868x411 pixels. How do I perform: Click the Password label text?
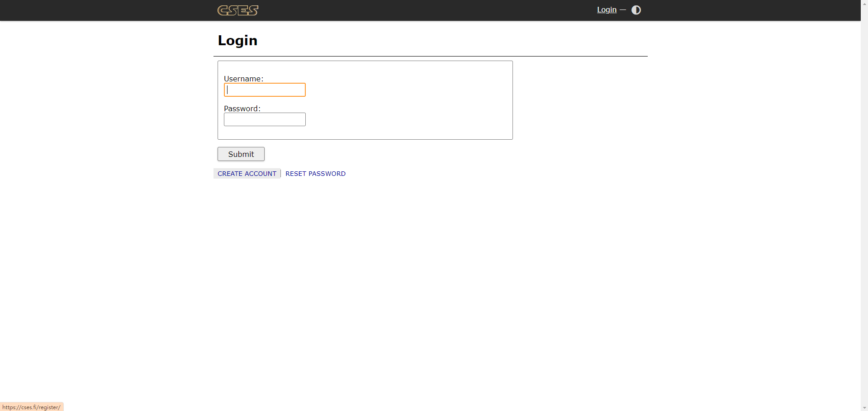tap(242, 109)
